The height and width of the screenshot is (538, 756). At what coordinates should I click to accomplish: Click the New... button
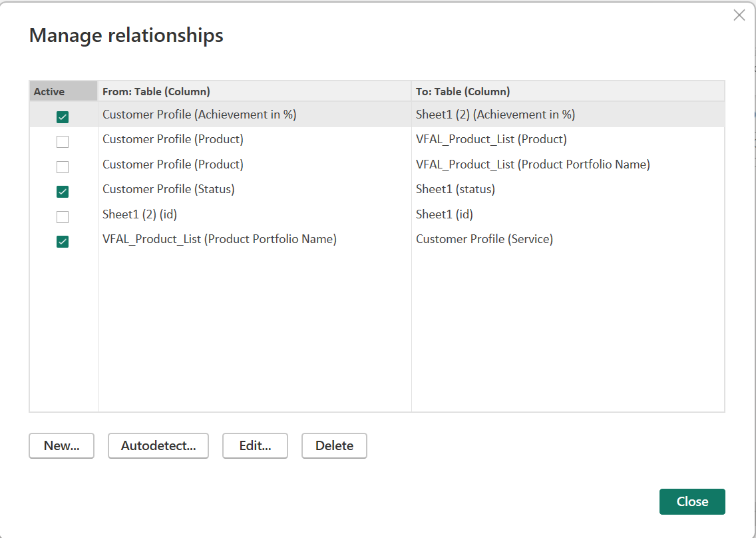62,445
